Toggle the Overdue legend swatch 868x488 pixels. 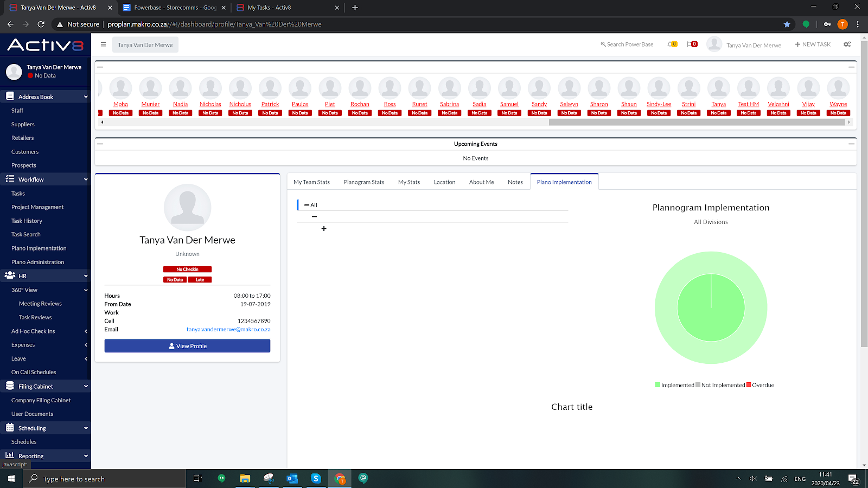[749, 385]
